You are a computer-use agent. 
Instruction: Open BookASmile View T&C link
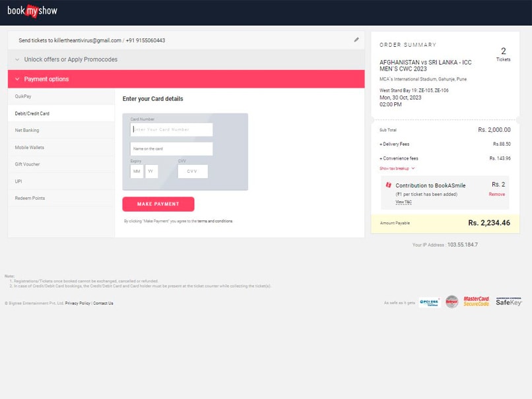[403, 202]
